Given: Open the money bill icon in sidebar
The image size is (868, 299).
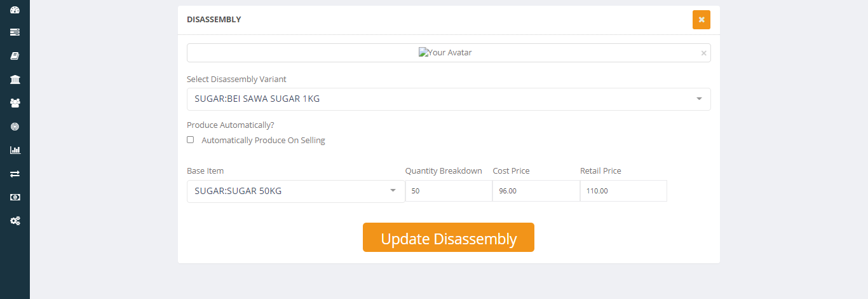Looking at the screenshot, I should coord(15,197).
